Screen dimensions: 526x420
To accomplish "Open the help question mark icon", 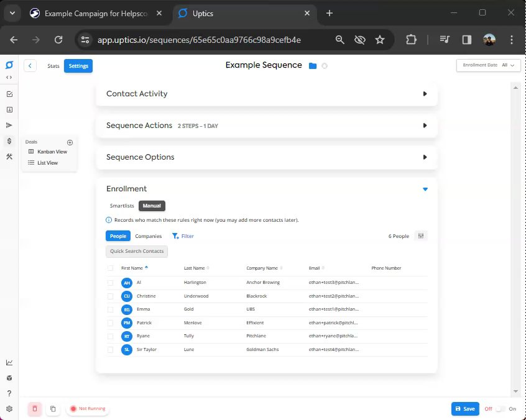I will tap(9, 393).
